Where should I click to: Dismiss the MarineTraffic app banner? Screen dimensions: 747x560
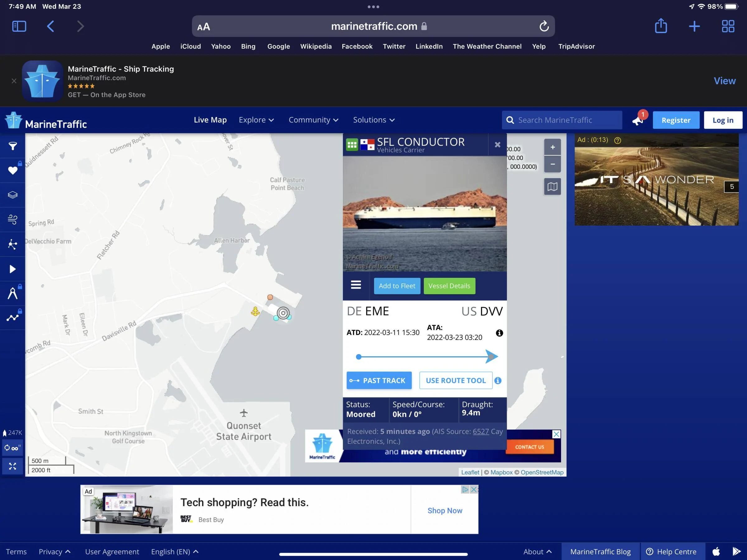click(x=14, y=81)
